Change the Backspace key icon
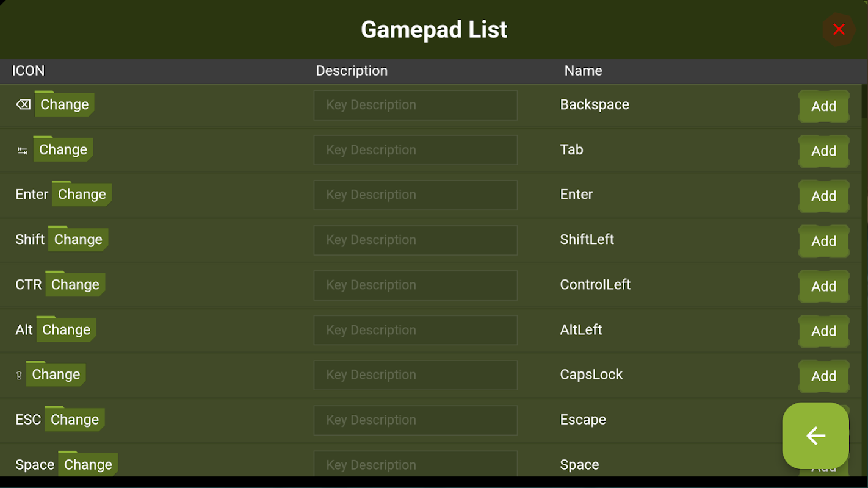The height and width of the screenshot is (488, 868). coord(64,105)
